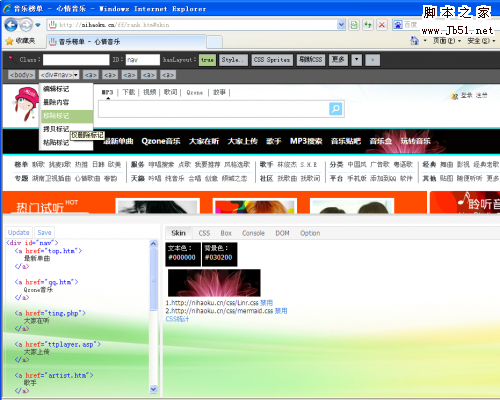The width and height of the screenshot is (500, 400).
Task: Click the ID input field containing nav
Action: pyautogui.click(x=143, y=60)
